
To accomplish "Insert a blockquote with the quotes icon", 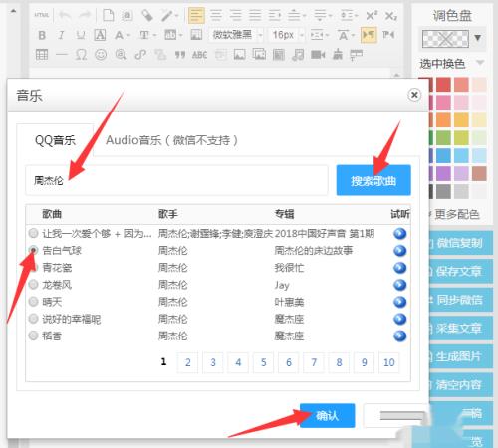I will pyautogui.click(x=180, y=55).
